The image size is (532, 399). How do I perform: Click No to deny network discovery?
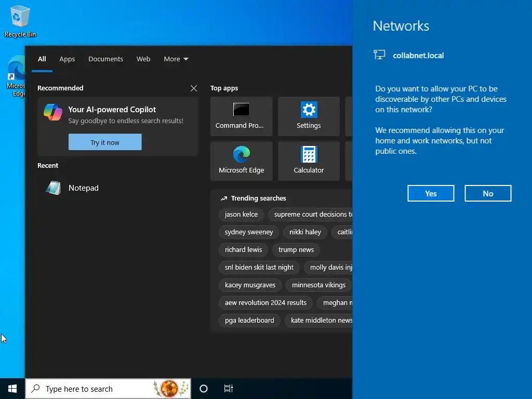(x=487, y=193)
